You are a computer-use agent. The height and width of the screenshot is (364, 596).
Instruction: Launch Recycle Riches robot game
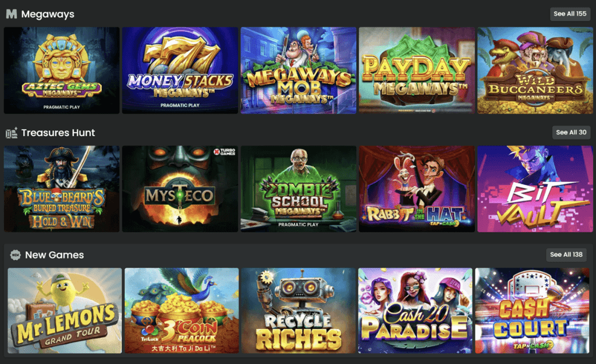pos(299,311)
